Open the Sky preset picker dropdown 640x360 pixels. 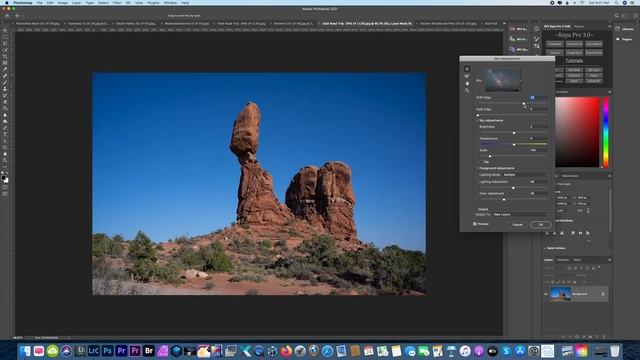[x=520, y=80]
